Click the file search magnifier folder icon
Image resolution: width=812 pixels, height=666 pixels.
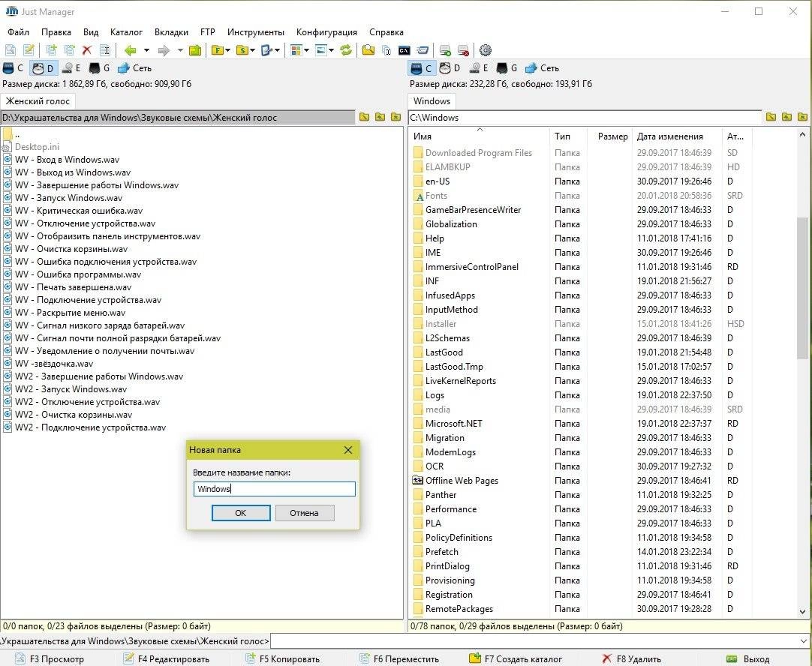coord(368,50)
